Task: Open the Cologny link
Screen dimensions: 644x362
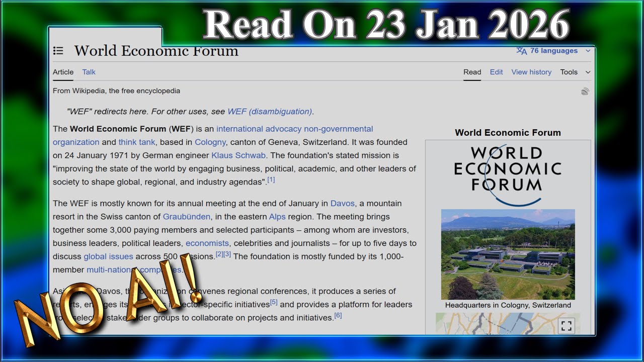Action: (210, 142)
